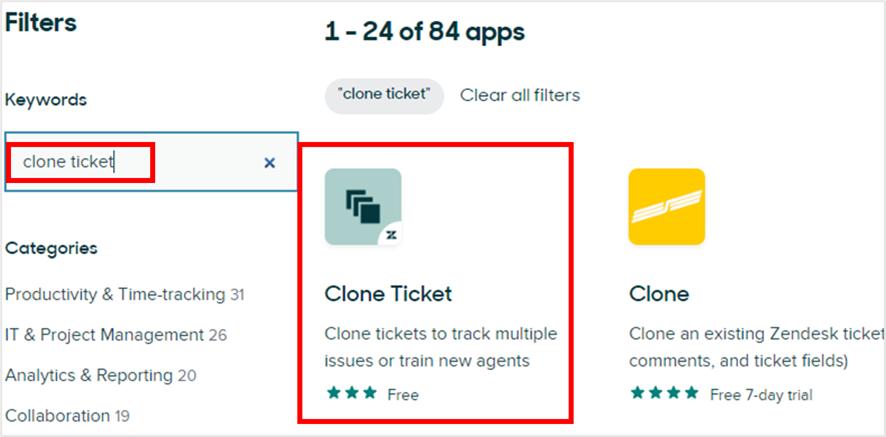Filter by Collaboration category
886x437 pixels.
58,415
